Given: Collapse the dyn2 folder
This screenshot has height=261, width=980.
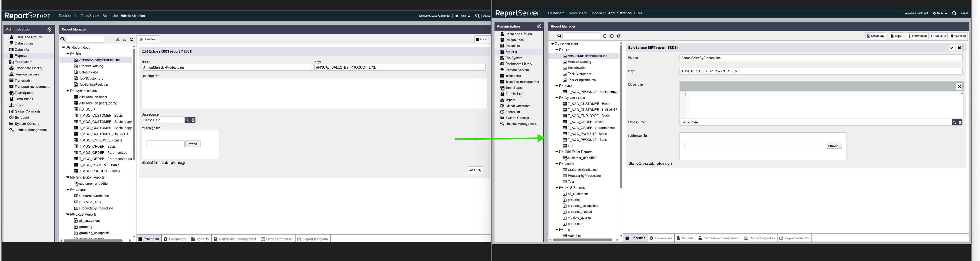Looking at the screenshot, I should click(557, 86).
